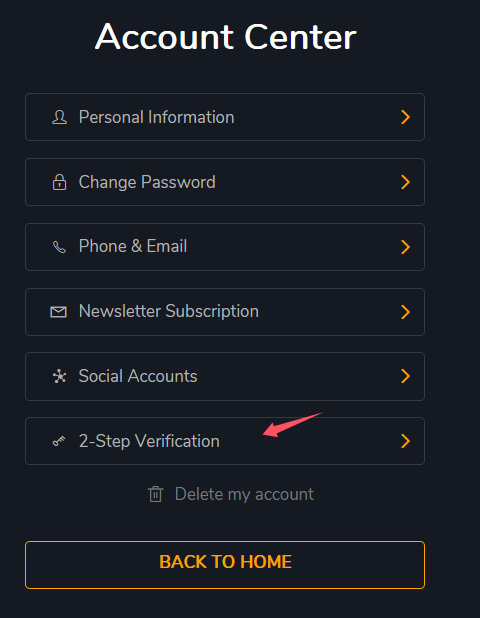This screenshot has width=480, height=618.
Task: Click the BACK TO HOME button
Action: pyautogui.click(x=225, y=565)
